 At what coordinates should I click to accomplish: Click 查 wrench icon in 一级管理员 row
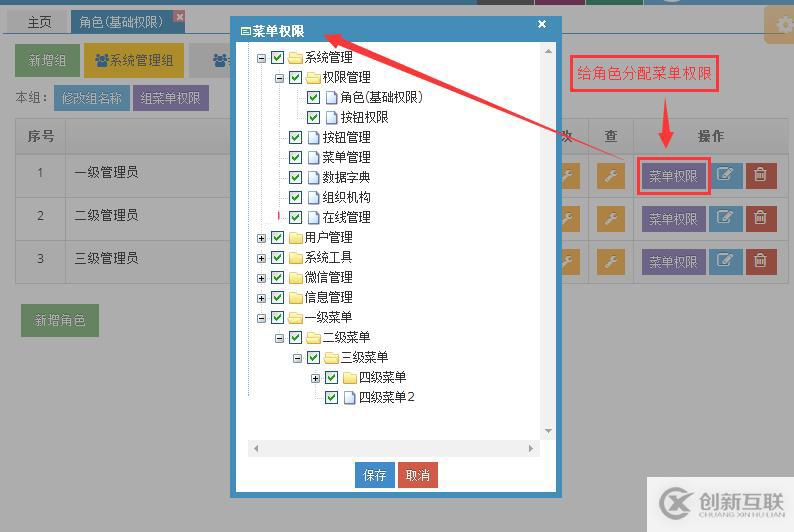pos(611,176)
